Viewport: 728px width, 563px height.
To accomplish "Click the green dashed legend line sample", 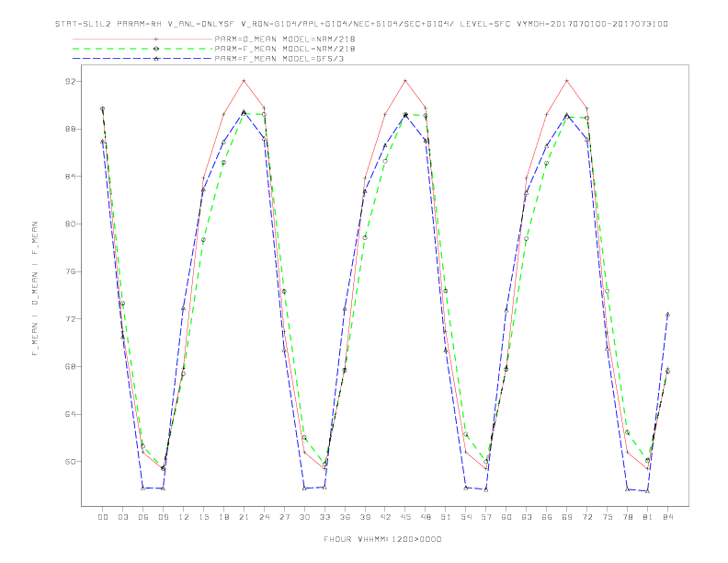I will point(142,49).
